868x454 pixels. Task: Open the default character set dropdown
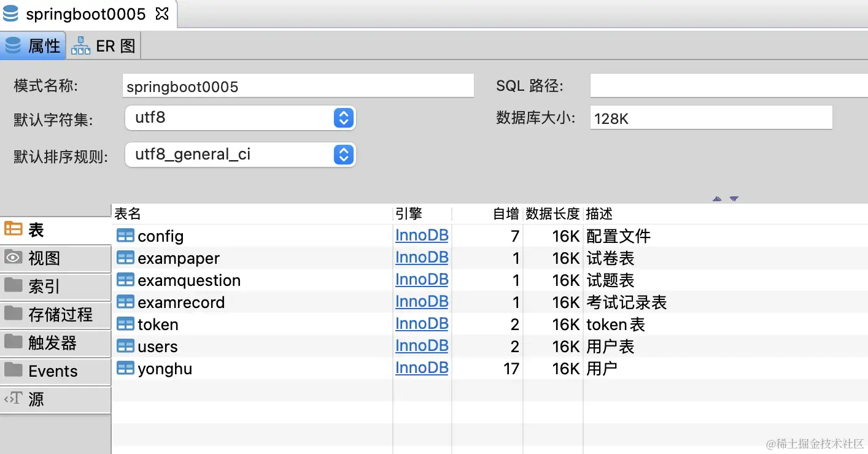pyautogui.click(x=344, y=118)
